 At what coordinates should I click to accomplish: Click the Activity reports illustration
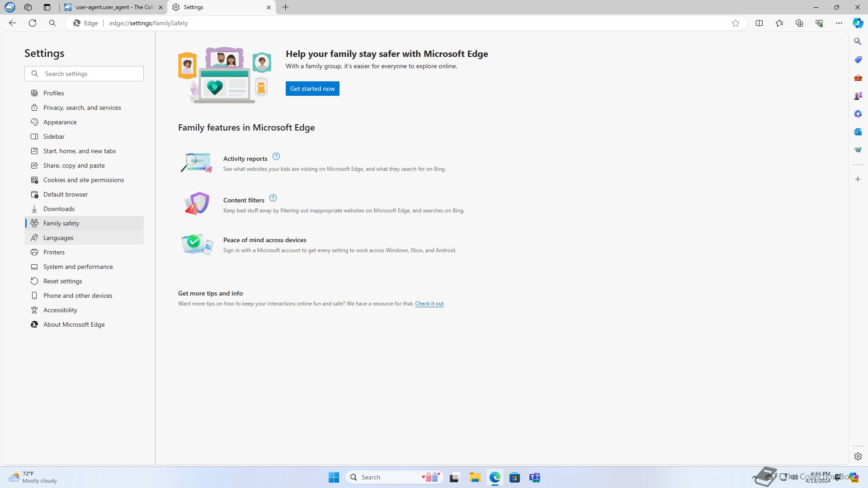pyautogui.click(x=196, y=163)
